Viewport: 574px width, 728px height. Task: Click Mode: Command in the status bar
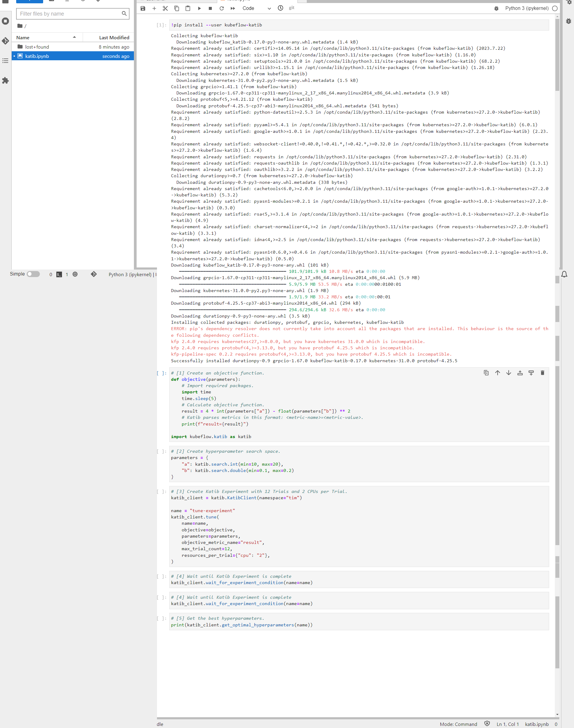[x=458, y=724]
